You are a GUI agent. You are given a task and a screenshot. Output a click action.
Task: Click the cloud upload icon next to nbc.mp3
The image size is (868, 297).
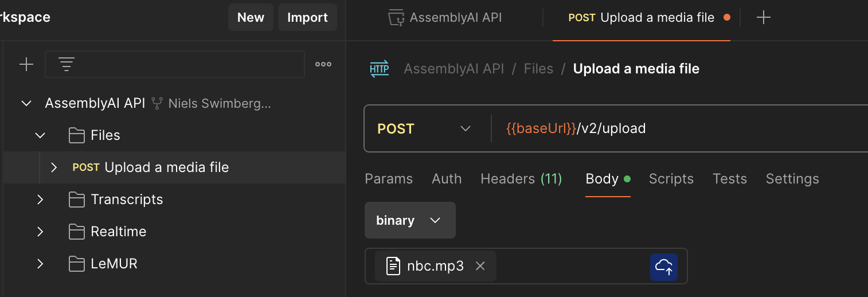coord(663,266)
